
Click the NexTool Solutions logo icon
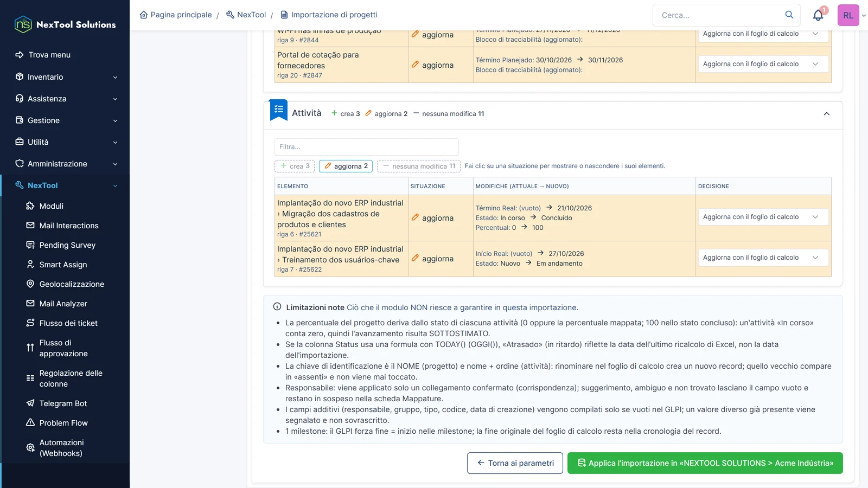pyautogui.click(x=23, y=24)
